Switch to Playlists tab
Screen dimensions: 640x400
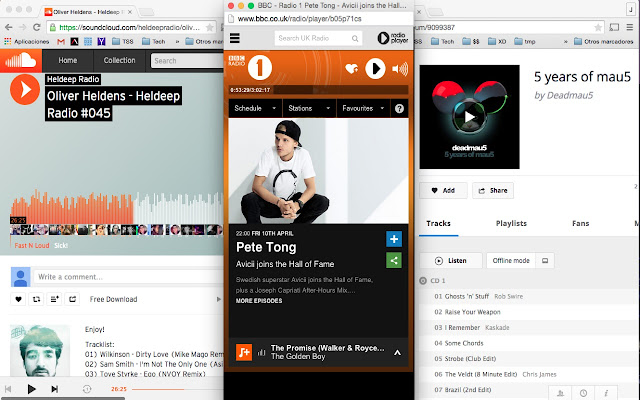click(511, 223)
